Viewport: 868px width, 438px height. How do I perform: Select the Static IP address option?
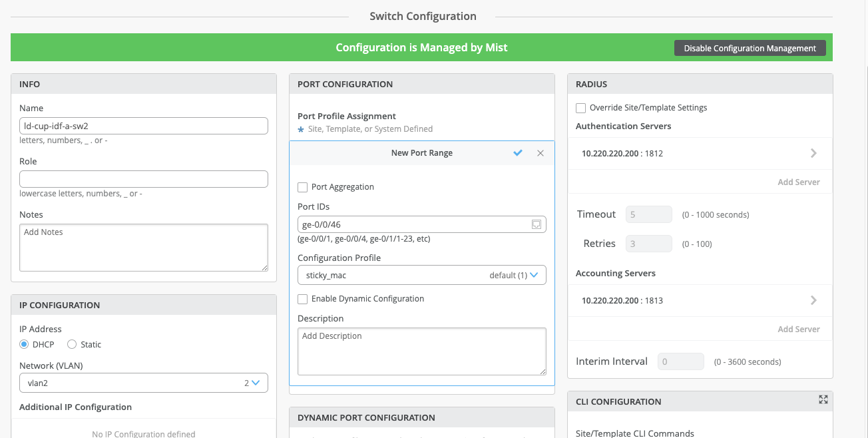click(x=73, y=344)
